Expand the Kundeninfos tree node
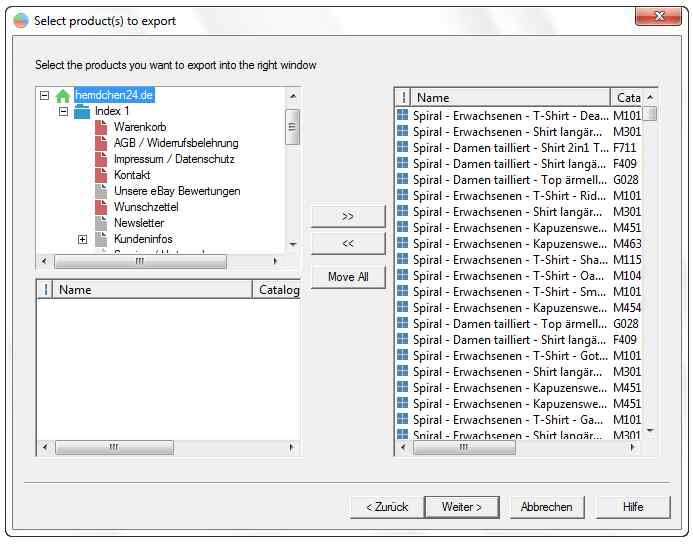 click(x=82, y=240)
